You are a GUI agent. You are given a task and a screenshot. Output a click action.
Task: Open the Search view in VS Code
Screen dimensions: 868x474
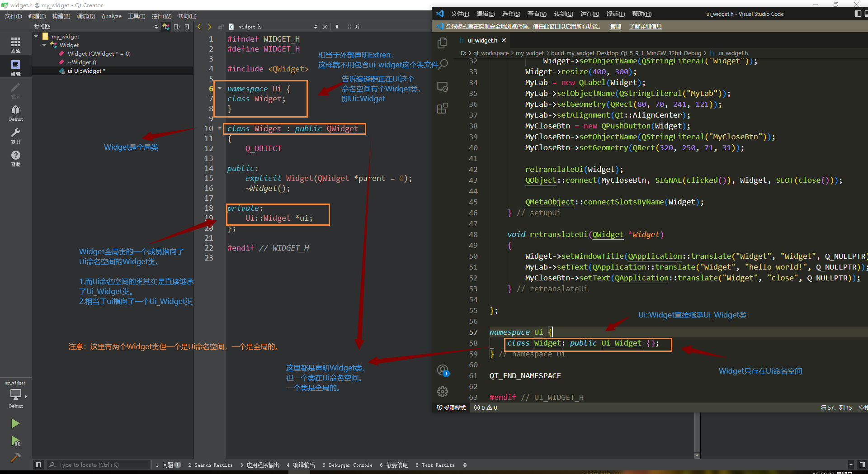443,64
